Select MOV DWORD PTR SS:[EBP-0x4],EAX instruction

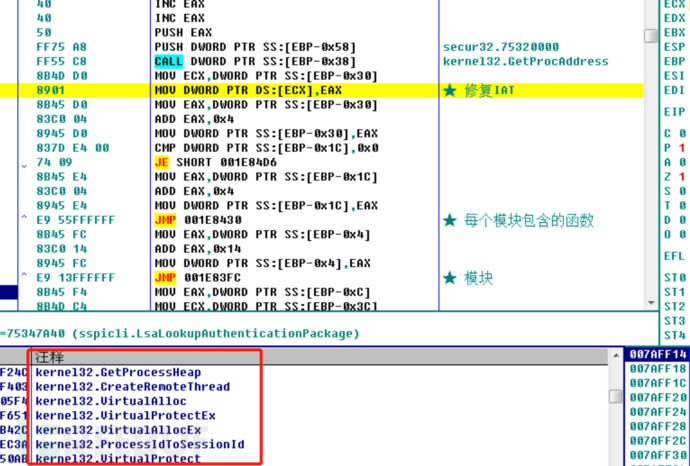[263, 263]
